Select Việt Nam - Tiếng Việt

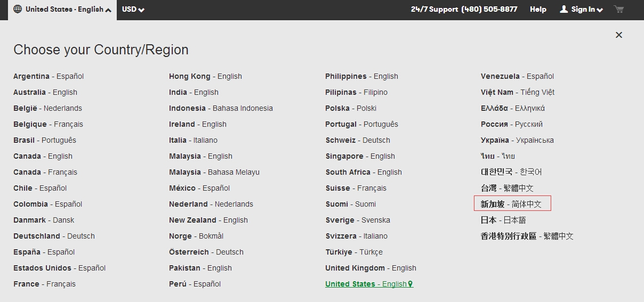[x=517, y=92]
